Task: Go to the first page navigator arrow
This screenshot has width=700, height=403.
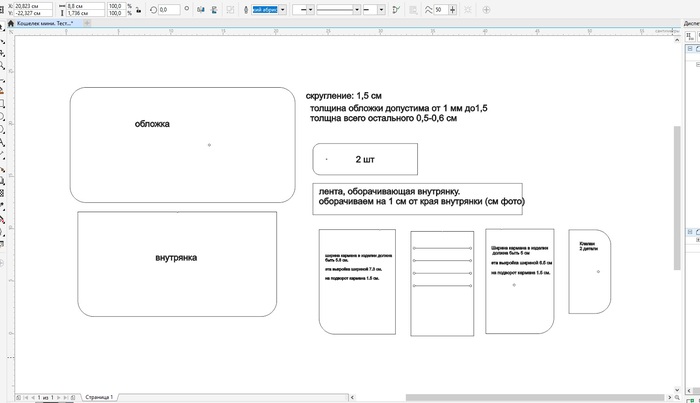Action: tap(25, 397)
